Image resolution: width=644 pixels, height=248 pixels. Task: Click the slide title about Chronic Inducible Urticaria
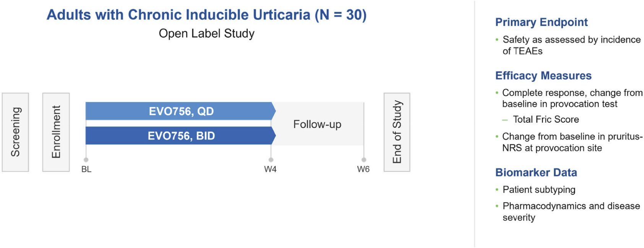(x=206, y=15)
